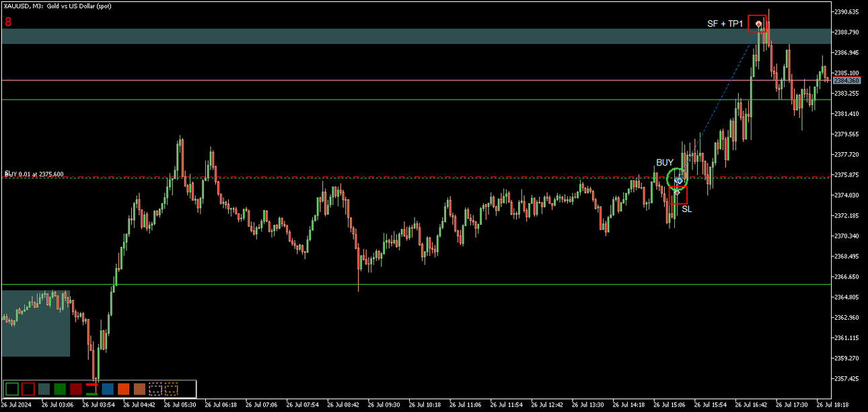Select the orange dashed rectangle tool
This screenshot has height=412, width=868.
pos(172,388)
